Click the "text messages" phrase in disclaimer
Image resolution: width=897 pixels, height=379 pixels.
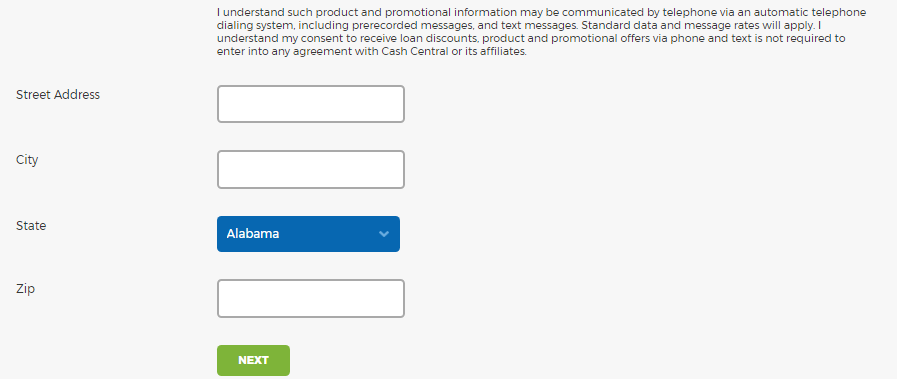point(538,26)
